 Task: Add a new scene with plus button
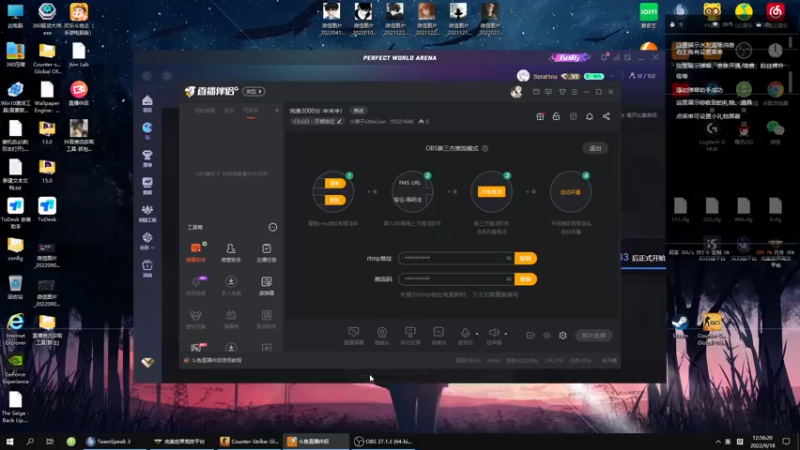coord(277,110)
